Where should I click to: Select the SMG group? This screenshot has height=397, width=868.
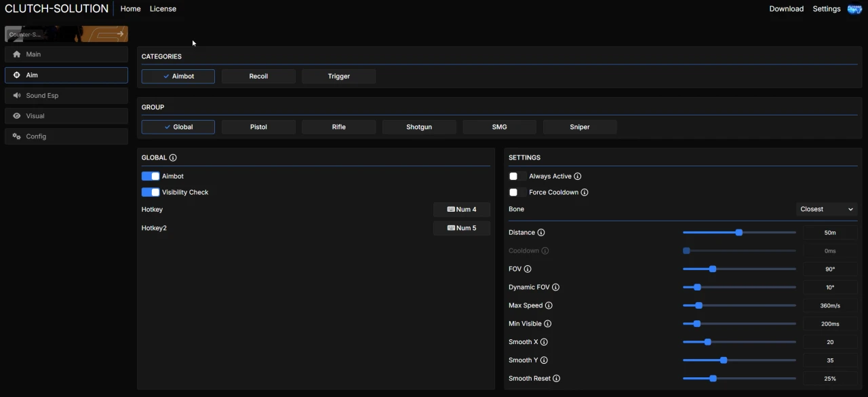click(500, 127)
